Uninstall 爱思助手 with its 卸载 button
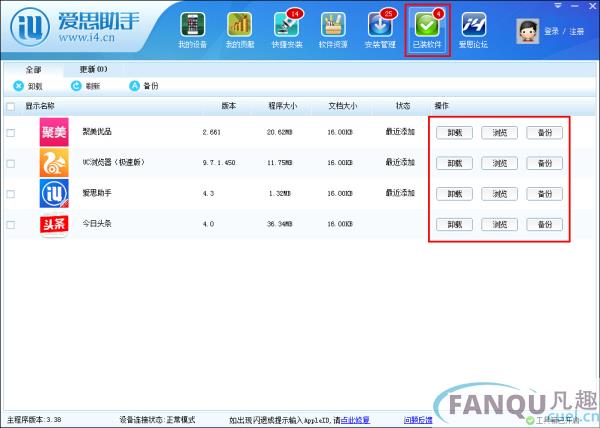This screenshot has height=428, width=600. (x=454, y=194)
